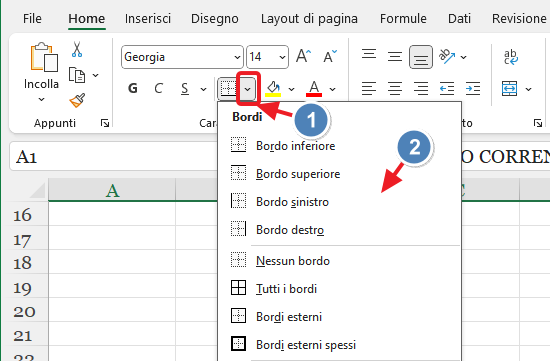Screen dimensions: 550x361
Task: Open the orientation dropdown arrow
Action: tap(464, 57)
